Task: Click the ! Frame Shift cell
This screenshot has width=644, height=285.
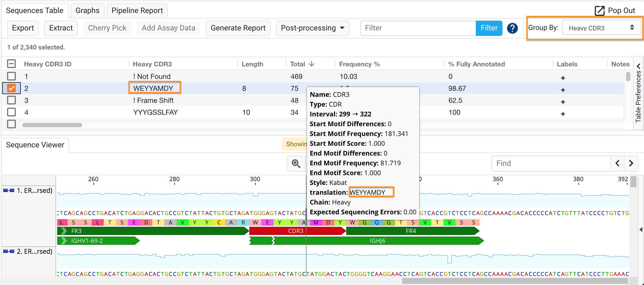Action: coord(153,100)
